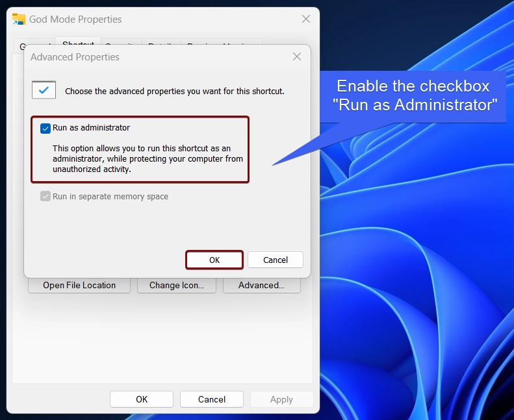Image resolution: width=514 pixels, height=420 pixels.
Task: Close the God Mode Properties window
Action: tap(306, 19)
